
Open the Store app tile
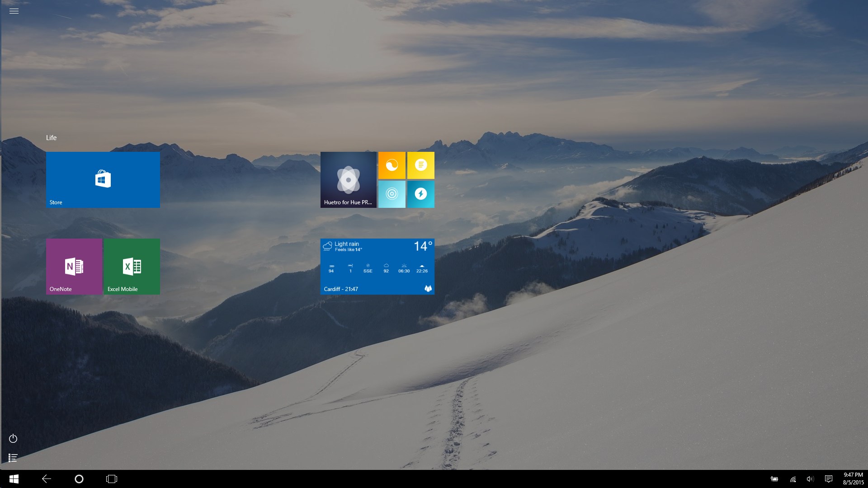[x=103, y=179]
